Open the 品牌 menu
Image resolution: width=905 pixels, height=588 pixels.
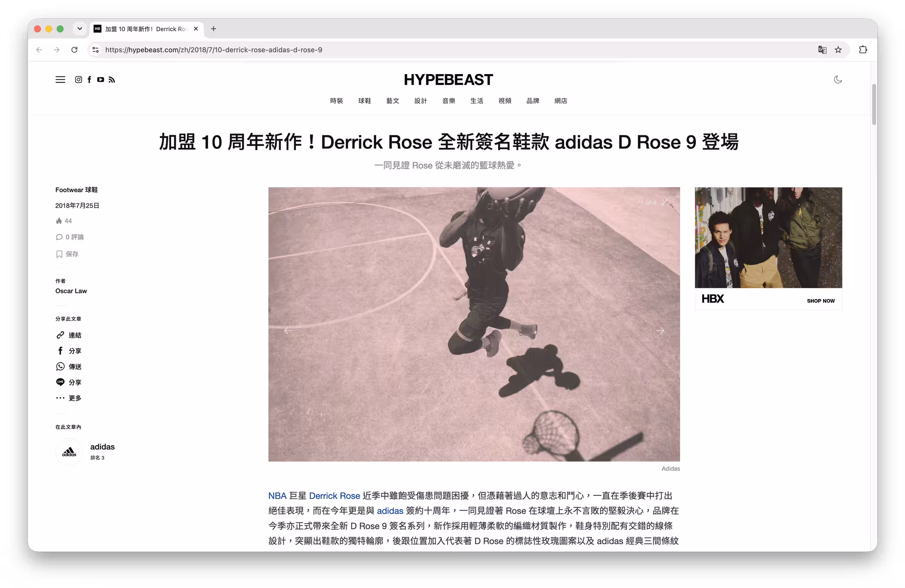[x=533, y=101]
